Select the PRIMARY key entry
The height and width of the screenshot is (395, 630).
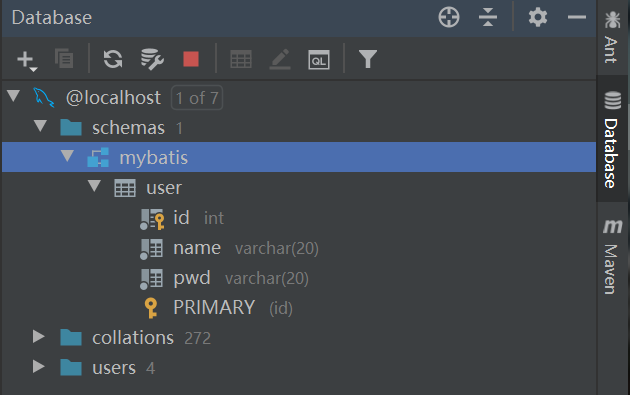tap(218, 308)
